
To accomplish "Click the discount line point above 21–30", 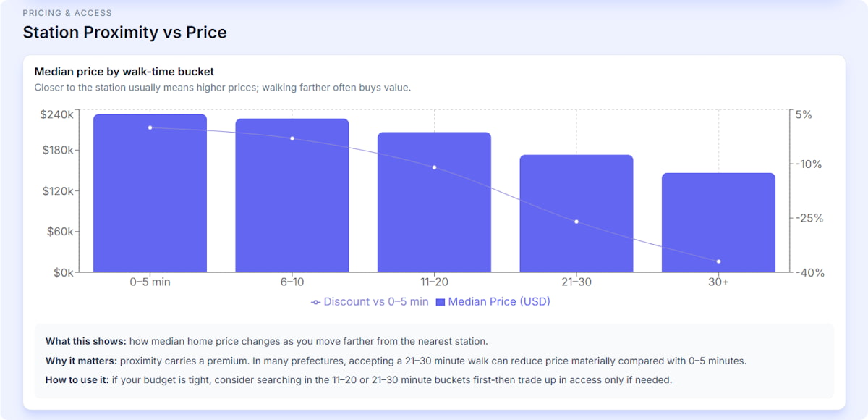I will coord(576,222).
